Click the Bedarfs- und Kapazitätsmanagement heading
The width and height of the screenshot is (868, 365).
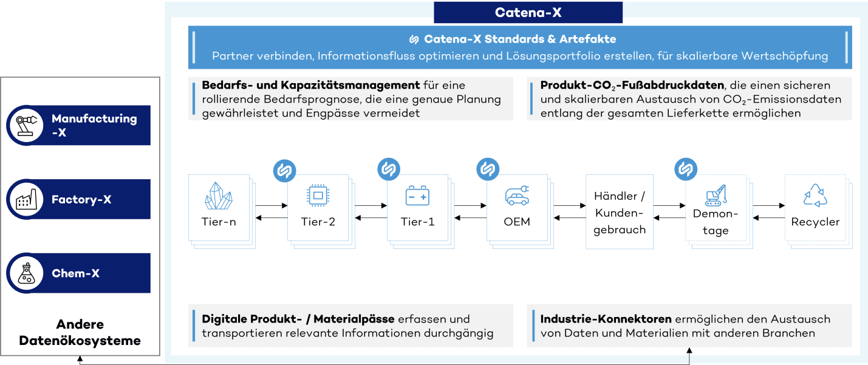click(311, 85)
